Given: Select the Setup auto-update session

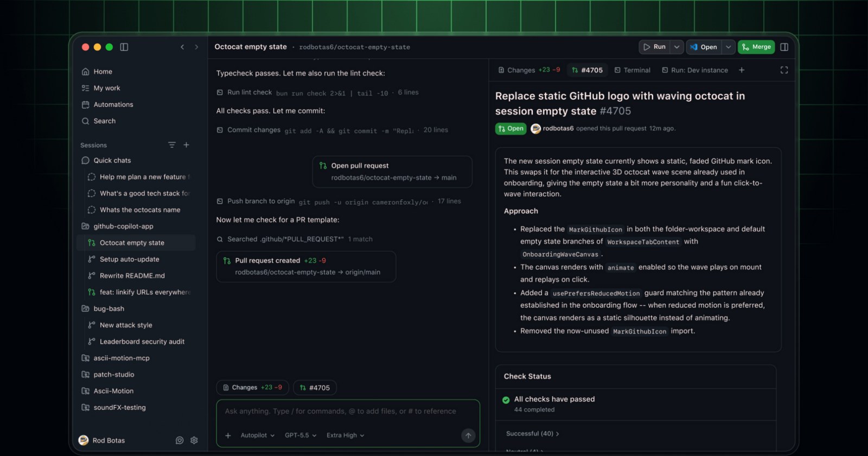Looking at the screenshot, I should 124,259.
